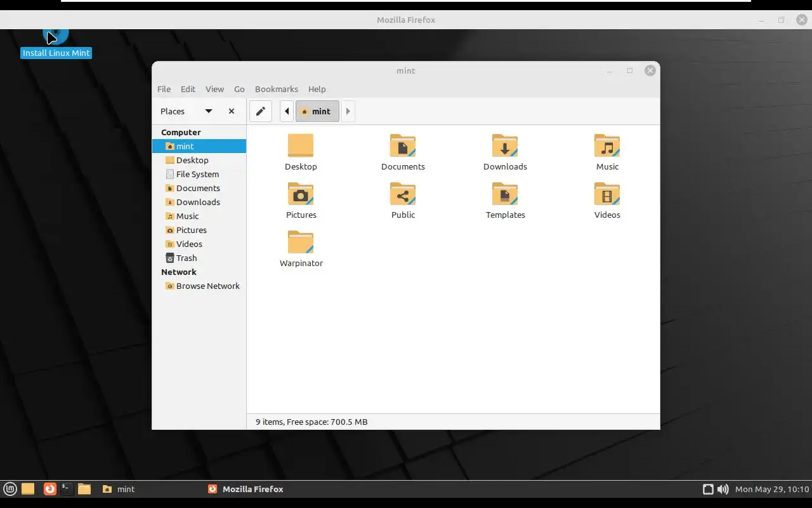Open the Warpinator folder icon

coord(301,242)
